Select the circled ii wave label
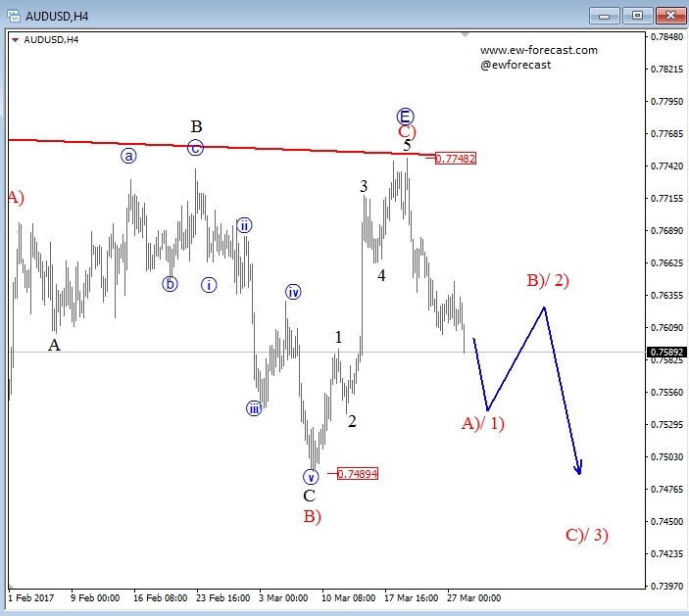Screen dimensions: 689x616 pyautogui.click(x=244, y=225)
